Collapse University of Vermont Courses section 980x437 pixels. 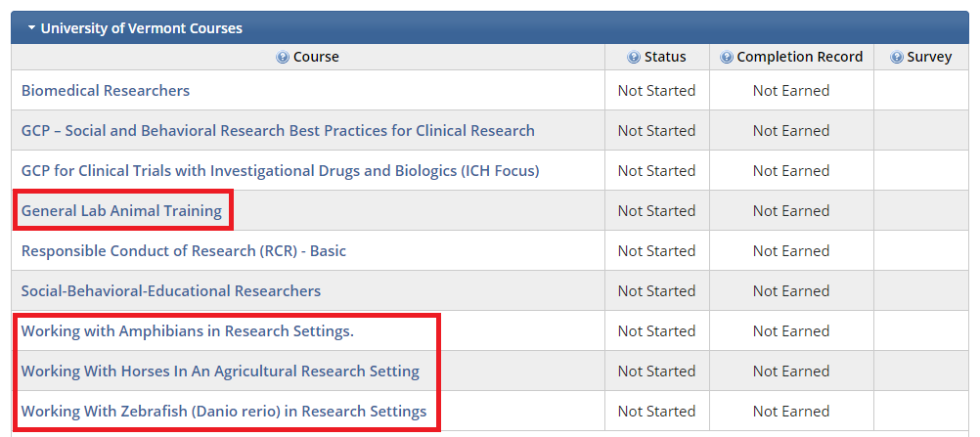coord(31,28)
